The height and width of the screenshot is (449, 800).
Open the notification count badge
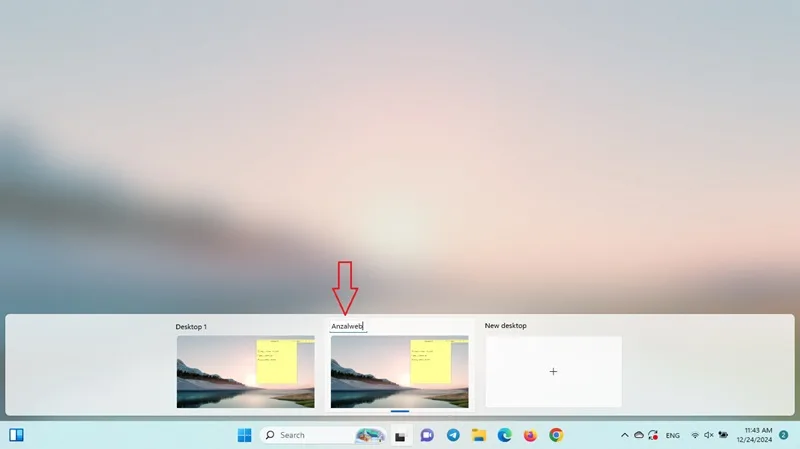point(784,435)
